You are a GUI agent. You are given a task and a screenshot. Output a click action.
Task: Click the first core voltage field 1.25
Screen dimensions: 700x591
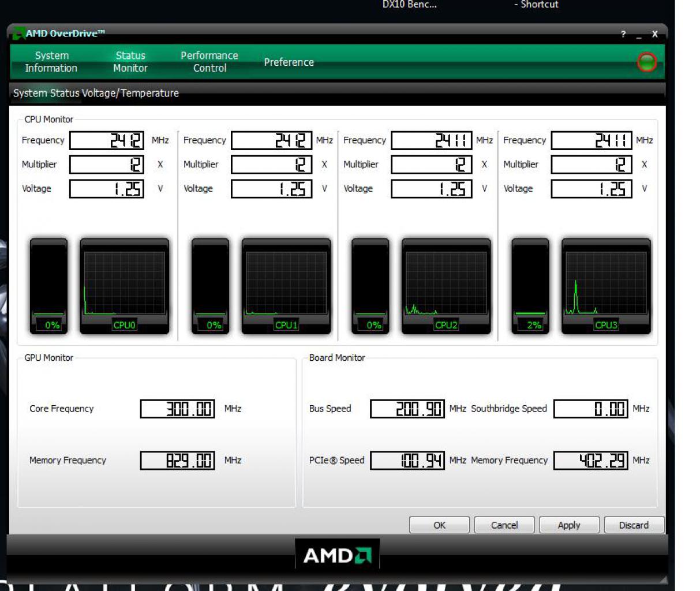107,189
